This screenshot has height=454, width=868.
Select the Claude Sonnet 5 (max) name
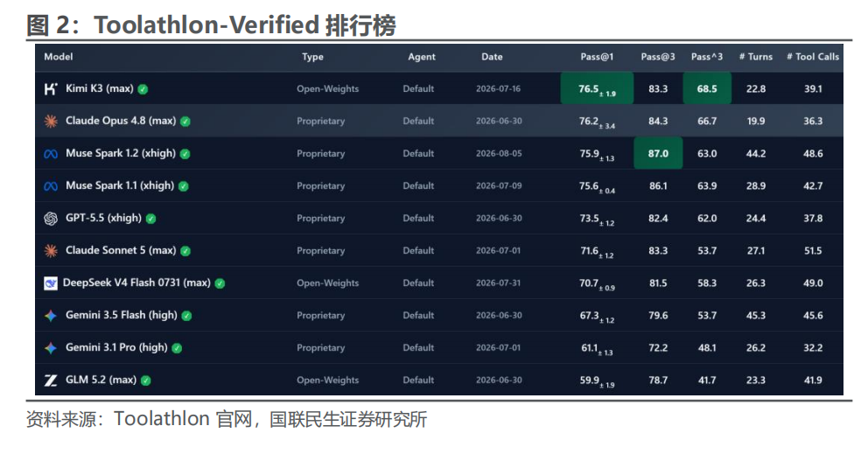click(x=121, y=250)
